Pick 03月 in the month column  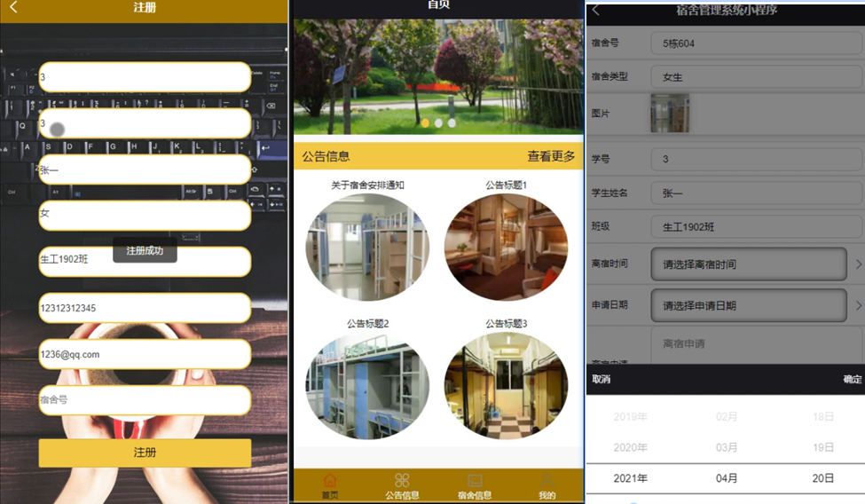[x=726, y=447]
